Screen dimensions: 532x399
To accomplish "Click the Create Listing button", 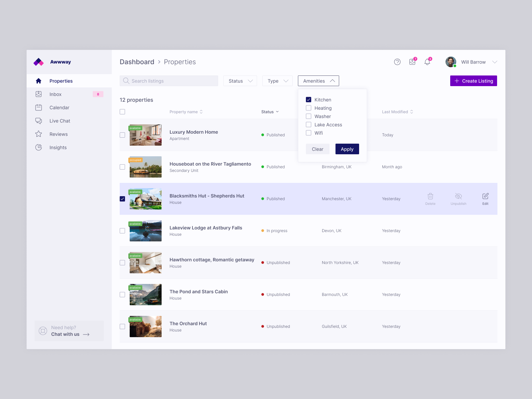I will point(473,81).
